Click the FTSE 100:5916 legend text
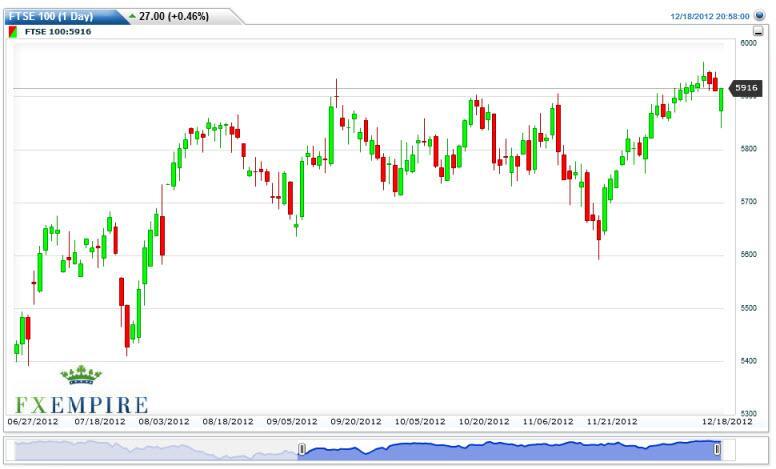This screenshot has height=469, width=776. pyautogui.click(x=59, y=32)
